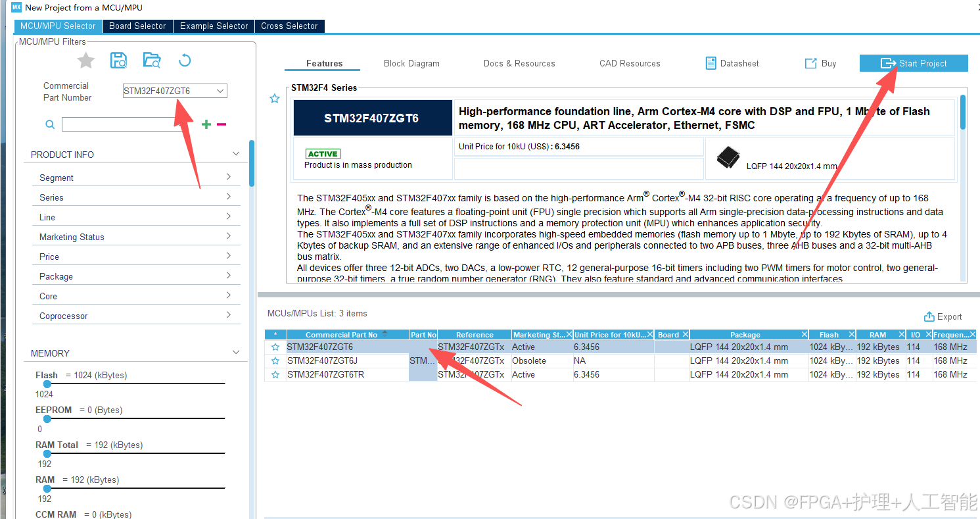Image resolution: width=980 pixels, height=519 pixels.
Task: Expand the Segment filter
Action: click(x=228, y=177)
